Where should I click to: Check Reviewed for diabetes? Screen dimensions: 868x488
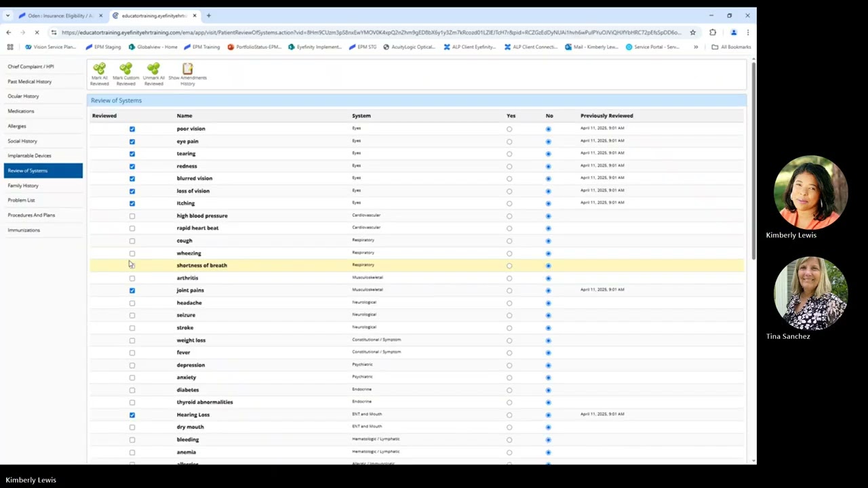coord(132,390)
